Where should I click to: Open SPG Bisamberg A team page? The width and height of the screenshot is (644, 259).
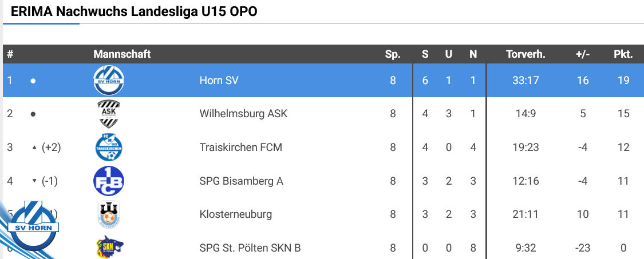[x=241, y=181]
